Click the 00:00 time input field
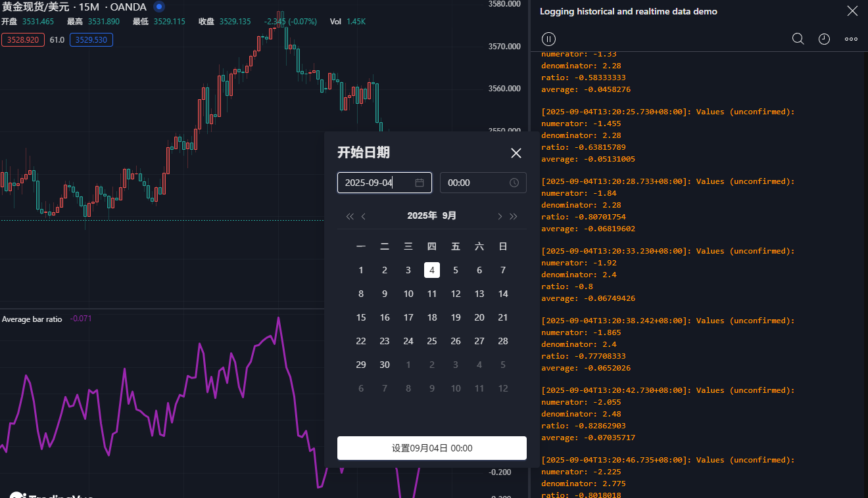The image size is (868, 498). pyautogui.click(x=473, y=183)
